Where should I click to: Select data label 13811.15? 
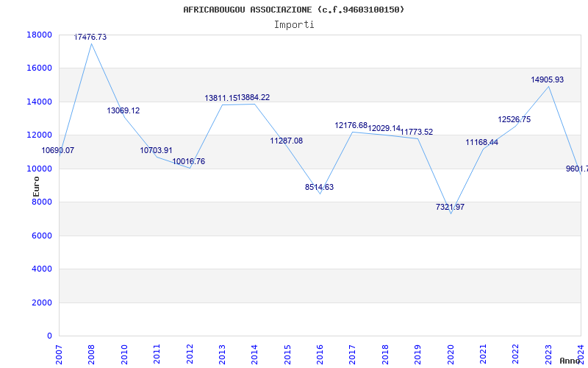pos(221,99)
